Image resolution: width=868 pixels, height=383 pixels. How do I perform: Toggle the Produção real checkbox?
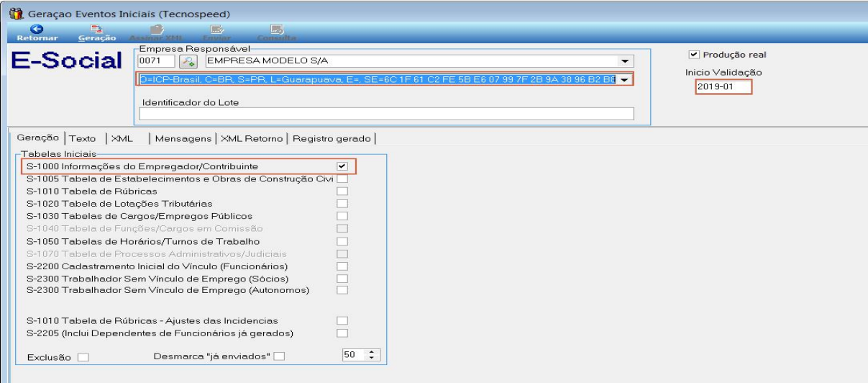tap(693, 54)
